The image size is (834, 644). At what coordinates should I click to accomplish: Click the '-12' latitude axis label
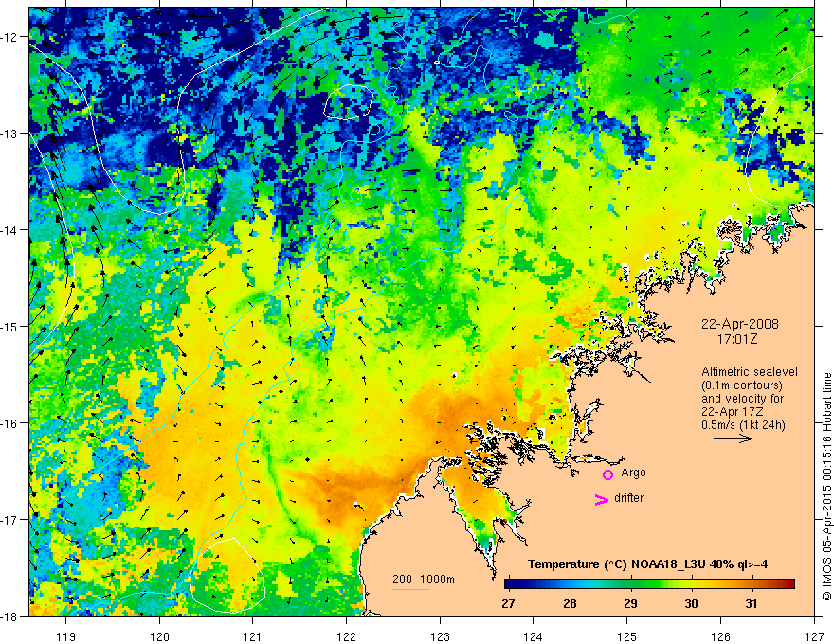pos(10,37)
